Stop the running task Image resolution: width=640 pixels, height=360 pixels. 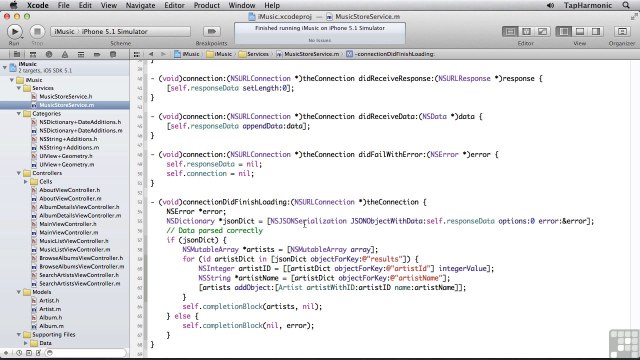[37, 31]
